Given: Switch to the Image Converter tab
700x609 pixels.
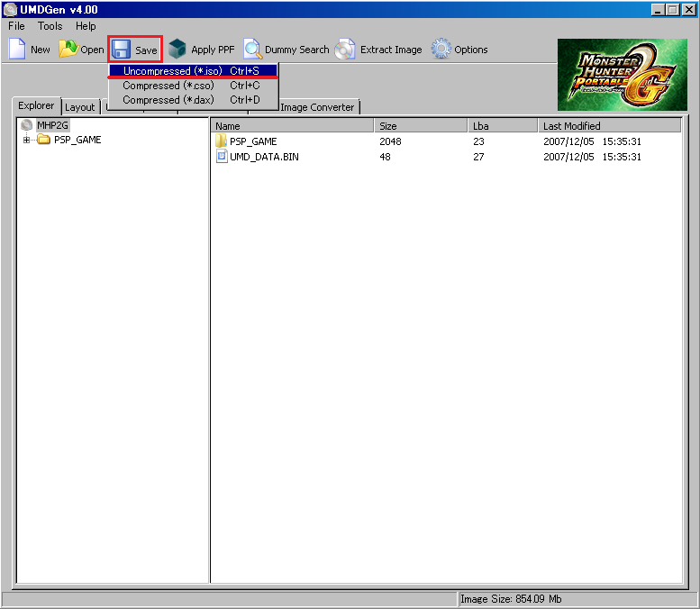Looking at the screenshot, I should 317,107.
